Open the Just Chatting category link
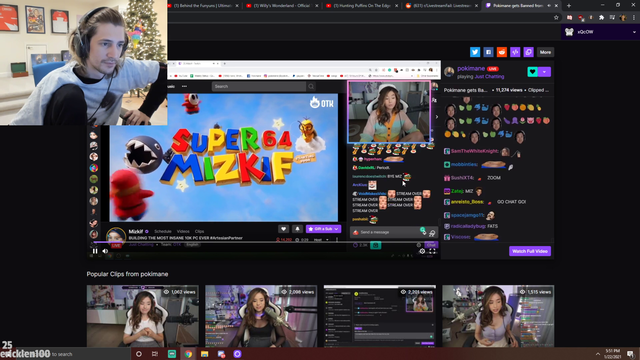This screenshot has width=640, height=360. (x=489, y=76)
